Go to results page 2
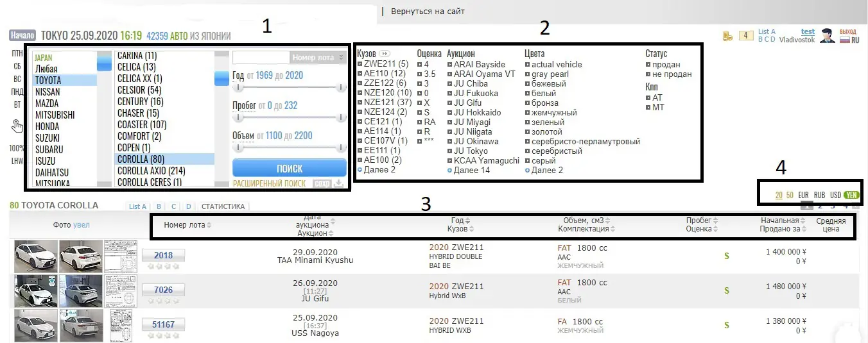Image resolution: width=868 pixels, height=343 pixels. (820, 206)
